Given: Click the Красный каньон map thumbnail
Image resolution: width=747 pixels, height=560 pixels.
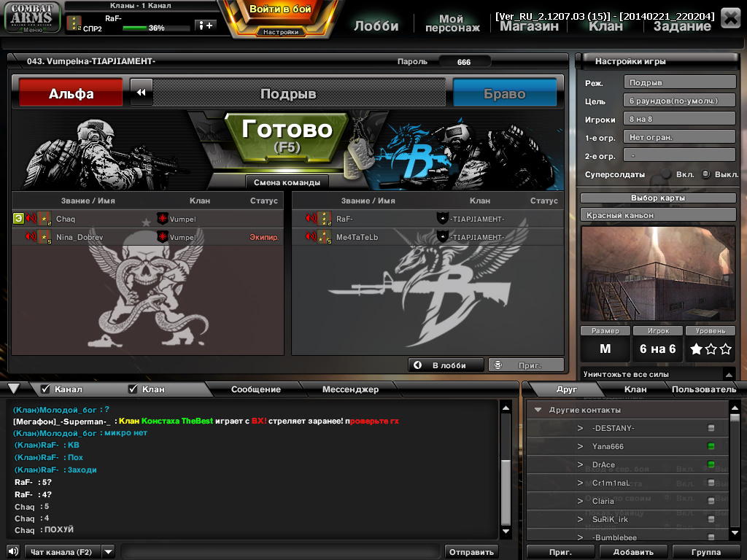Looking at the screenshot, I should point(658,273).
